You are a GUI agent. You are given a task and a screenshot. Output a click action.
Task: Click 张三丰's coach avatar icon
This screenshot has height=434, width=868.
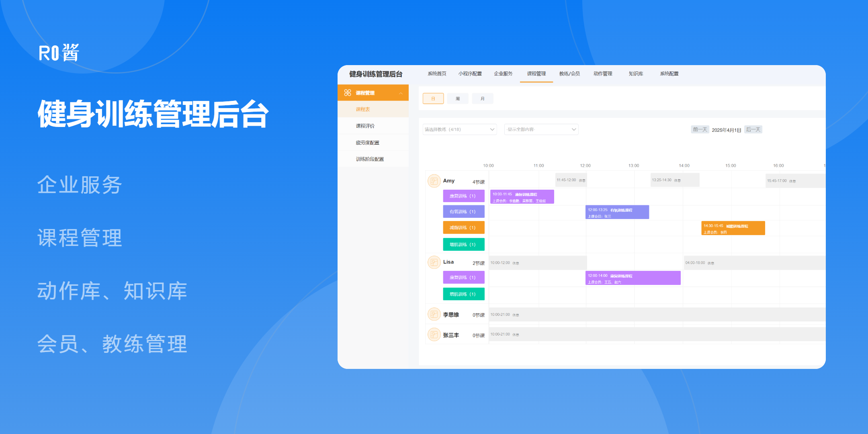pyautogui.click(x=434, y=334)
